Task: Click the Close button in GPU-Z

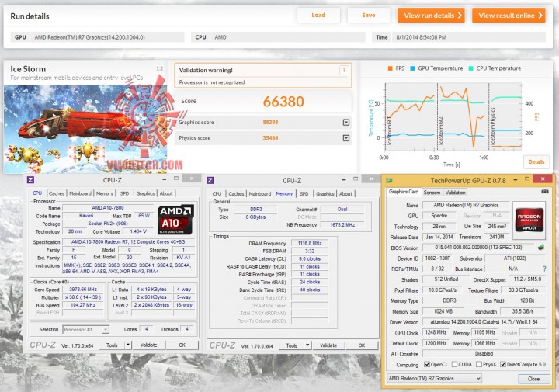Action: [533, 379]
